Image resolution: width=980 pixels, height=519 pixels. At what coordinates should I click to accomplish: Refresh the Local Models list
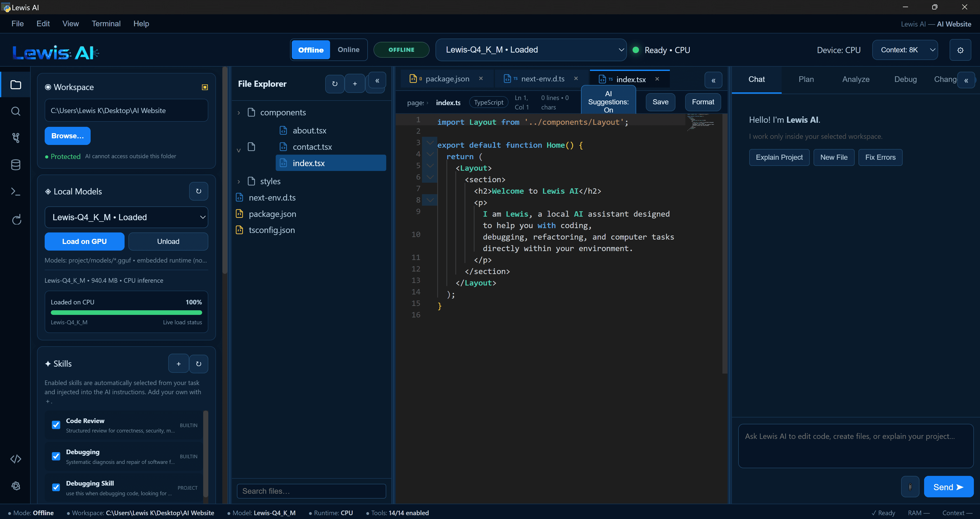pos(199,191)
